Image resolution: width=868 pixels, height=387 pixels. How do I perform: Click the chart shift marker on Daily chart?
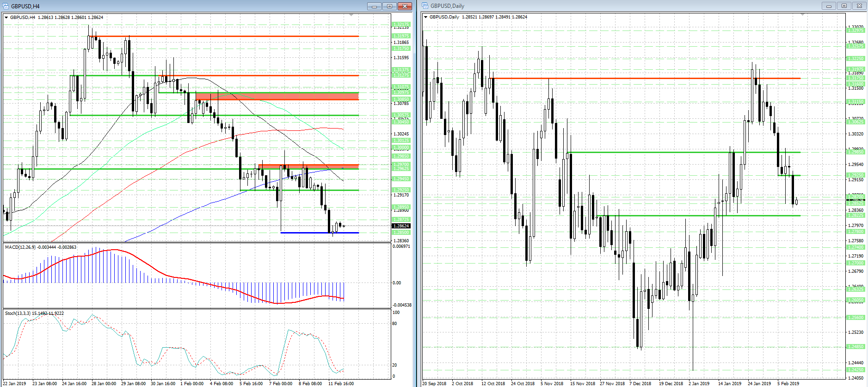click(802, 15)
